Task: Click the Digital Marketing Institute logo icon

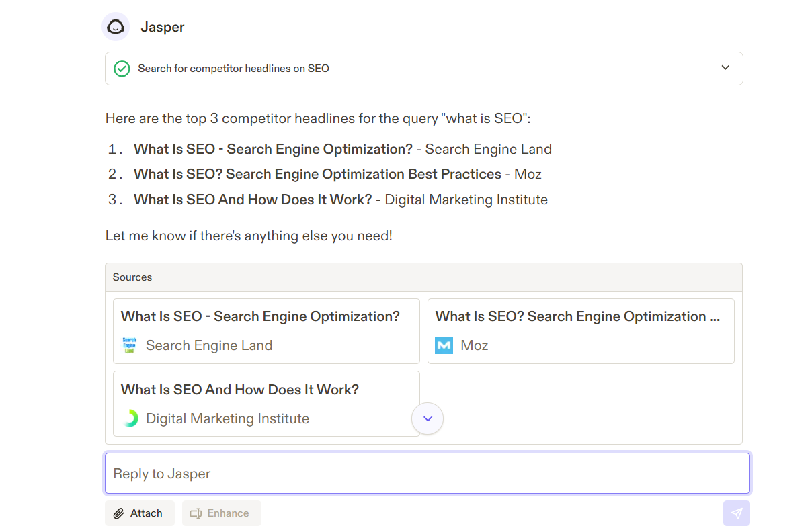Action: (x=130, y=418)
